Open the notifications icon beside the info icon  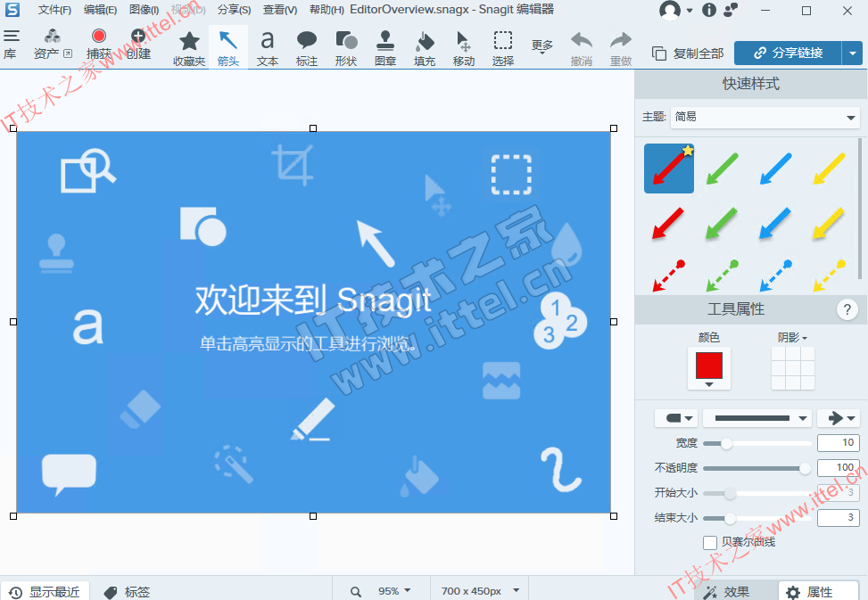tap(731, 10)
